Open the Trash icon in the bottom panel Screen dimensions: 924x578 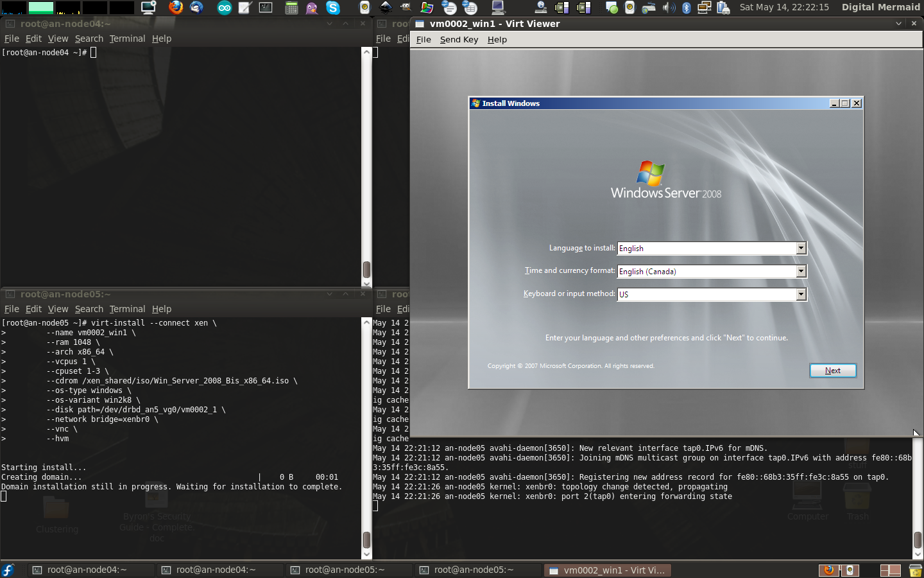916,570
